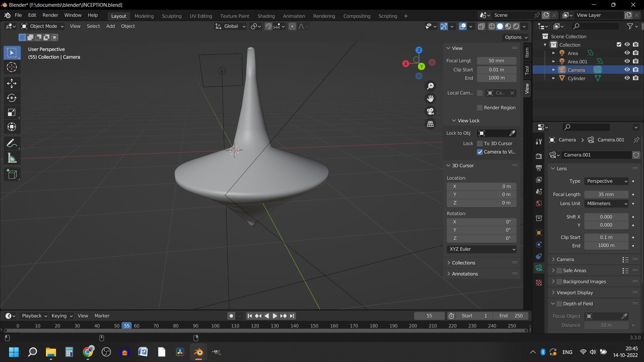Hide the Cylinder object in outliner

click(x=627, y=78)
